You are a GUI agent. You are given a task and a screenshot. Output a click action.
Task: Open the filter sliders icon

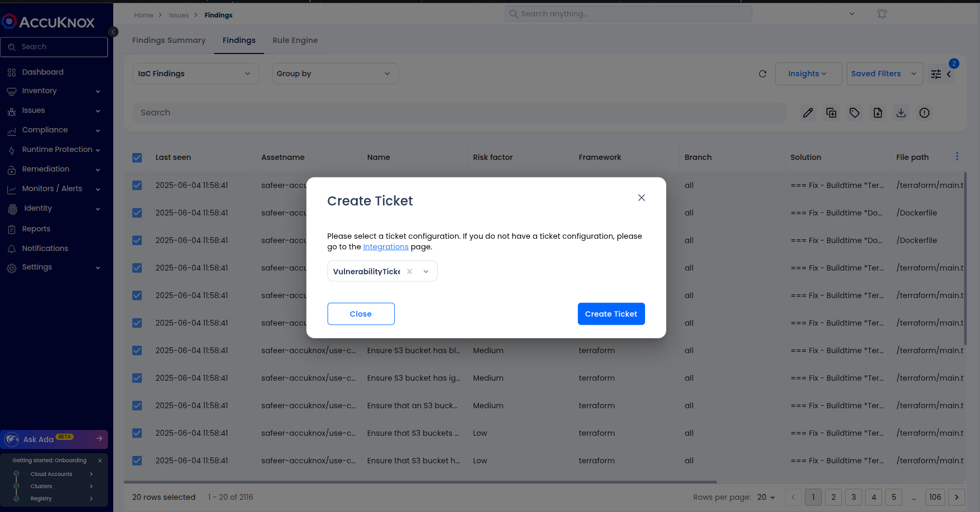click(936, 74)
